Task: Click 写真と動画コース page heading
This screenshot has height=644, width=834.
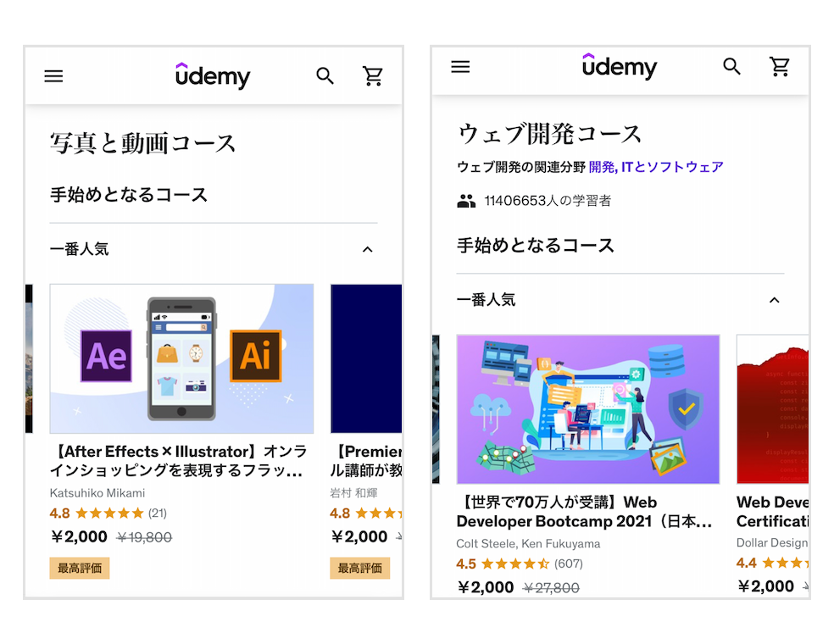Action: pos(142,143)
